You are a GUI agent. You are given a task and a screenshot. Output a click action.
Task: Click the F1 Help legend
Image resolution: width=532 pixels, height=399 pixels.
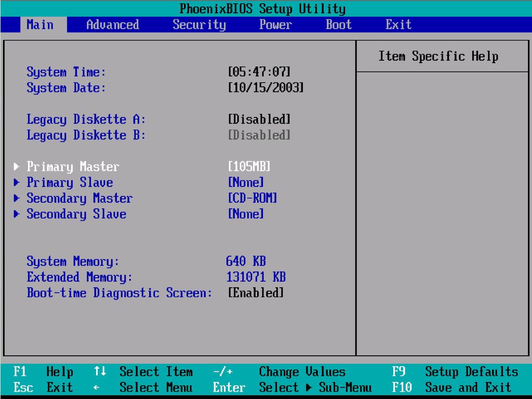tap(44, 372)
